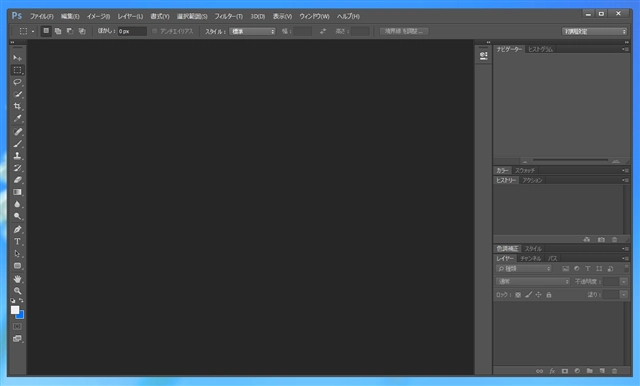
Task: Open the Layers panel flyout menu
Action: pos(625,258)
